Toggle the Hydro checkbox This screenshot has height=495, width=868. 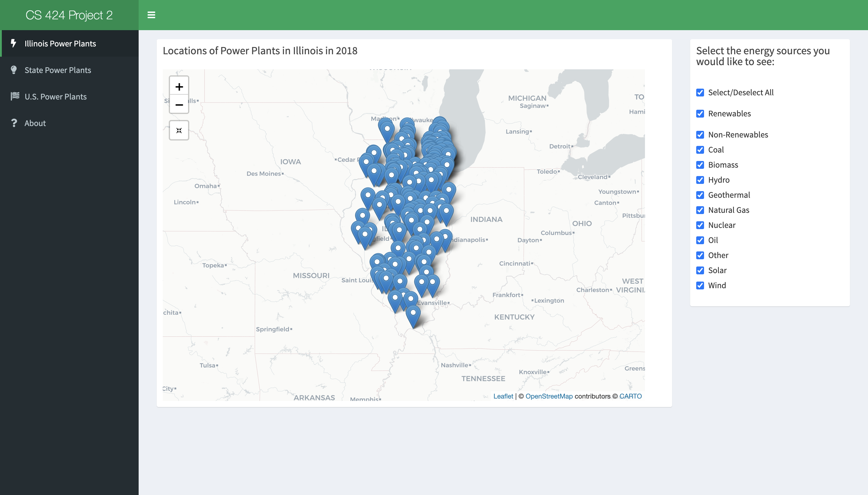pyautogui.click(x=700, y=180)
